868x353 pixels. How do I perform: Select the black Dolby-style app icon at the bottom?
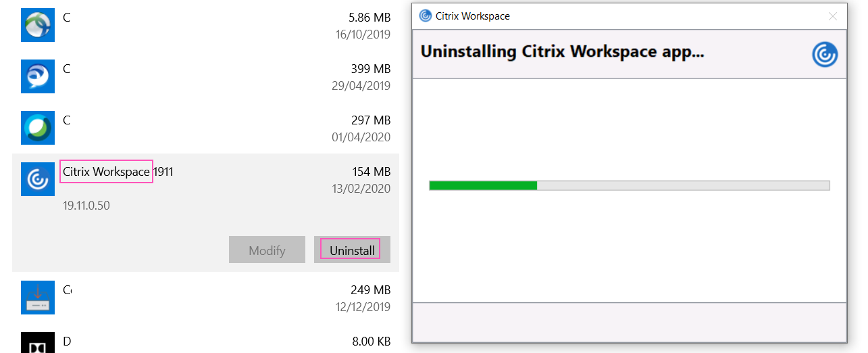pyautogui.click(x=38, y=343)
